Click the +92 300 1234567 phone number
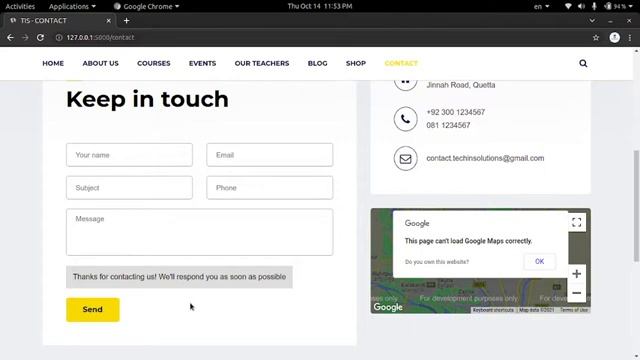Viewport: 640px width, 360px height. pyautogui.click(x=456, y=112)
